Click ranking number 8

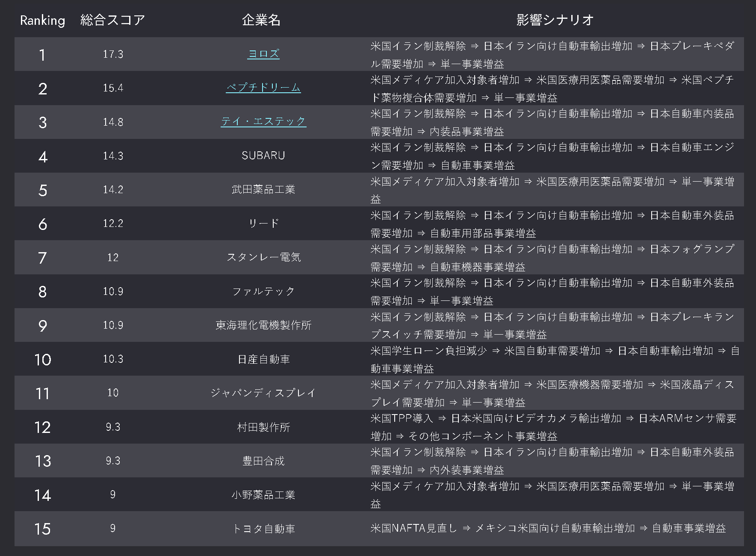[x=42, y=291]
